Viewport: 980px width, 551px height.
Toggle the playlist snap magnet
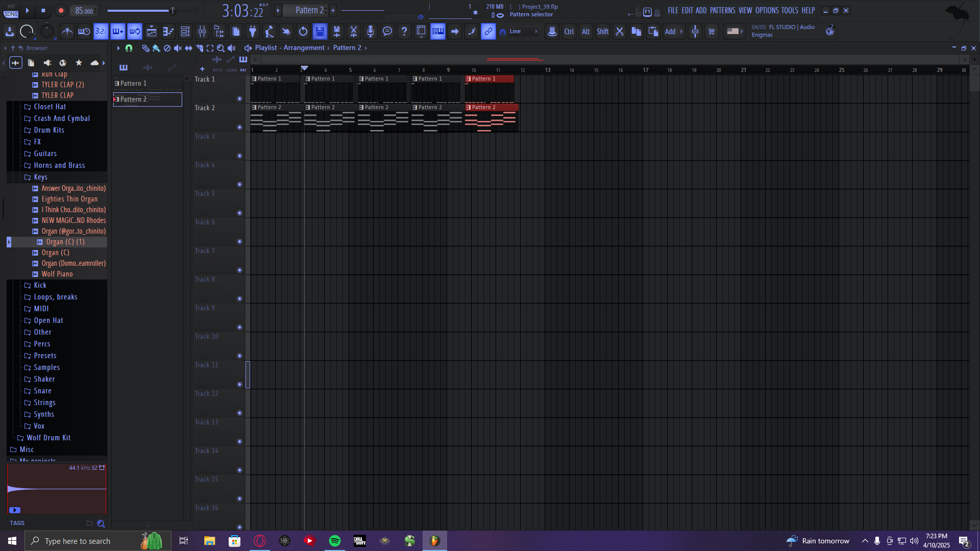pos(129,48)
